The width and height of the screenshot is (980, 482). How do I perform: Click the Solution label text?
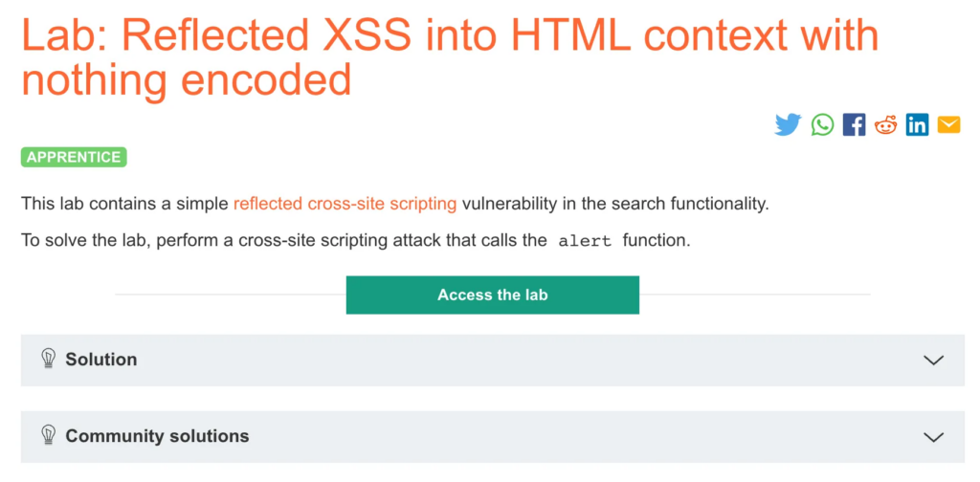click(x=101, y=360)
